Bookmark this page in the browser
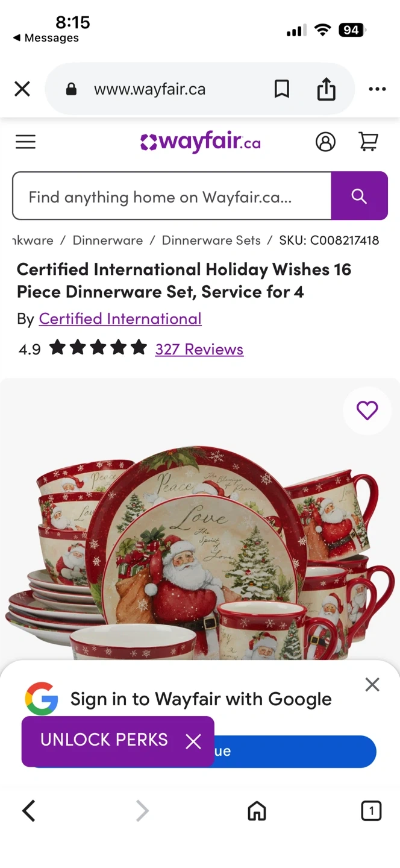400x868 pixels. pos(281,90)
